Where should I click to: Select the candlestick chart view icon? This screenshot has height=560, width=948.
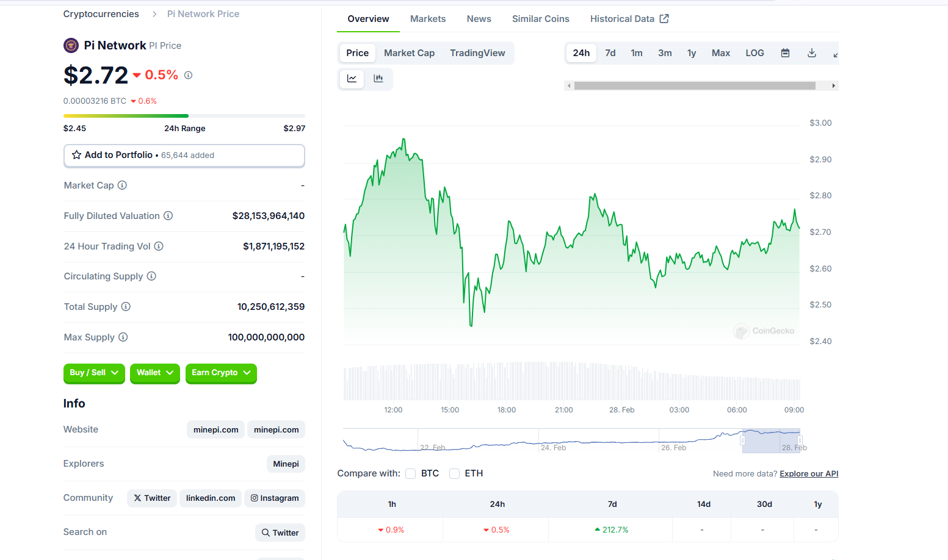coord(378,79)
